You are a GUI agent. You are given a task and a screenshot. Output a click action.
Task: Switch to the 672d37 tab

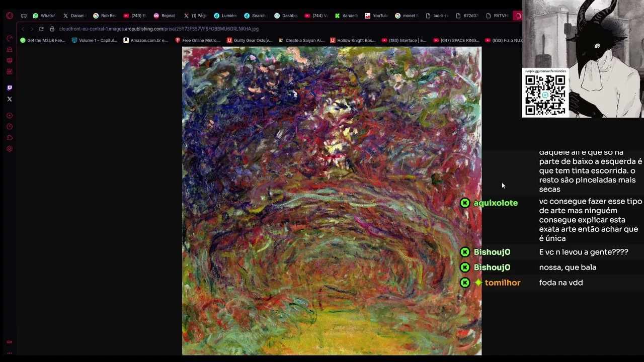tap(467, 16)
